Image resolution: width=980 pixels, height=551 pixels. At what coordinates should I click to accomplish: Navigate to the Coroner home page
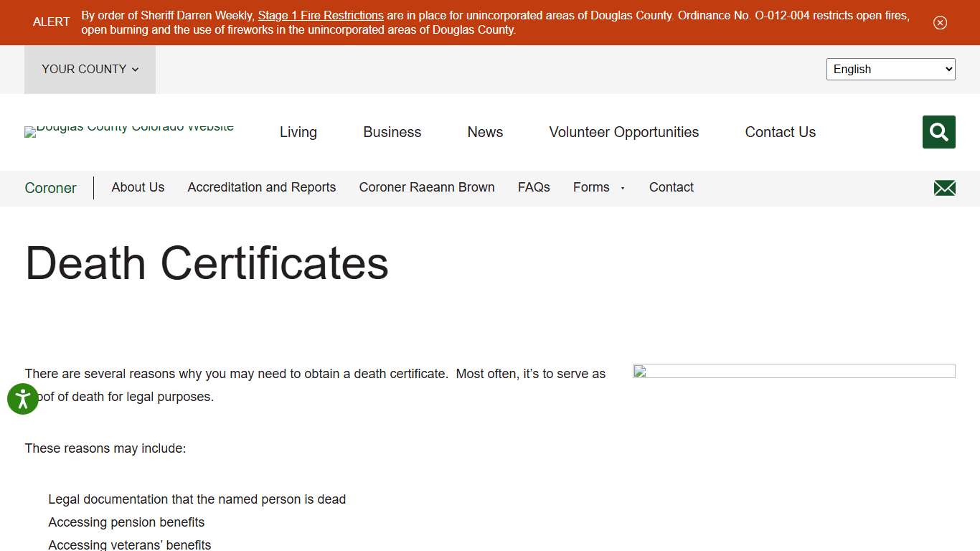click(x=50, y=187)
